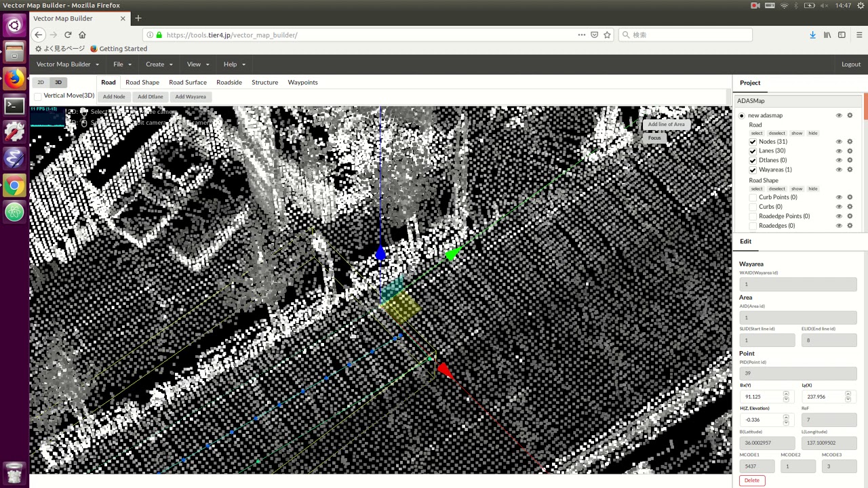The image size is (868, 488).
Task: Select the Road tab
Action: click(x=108, y=82)
